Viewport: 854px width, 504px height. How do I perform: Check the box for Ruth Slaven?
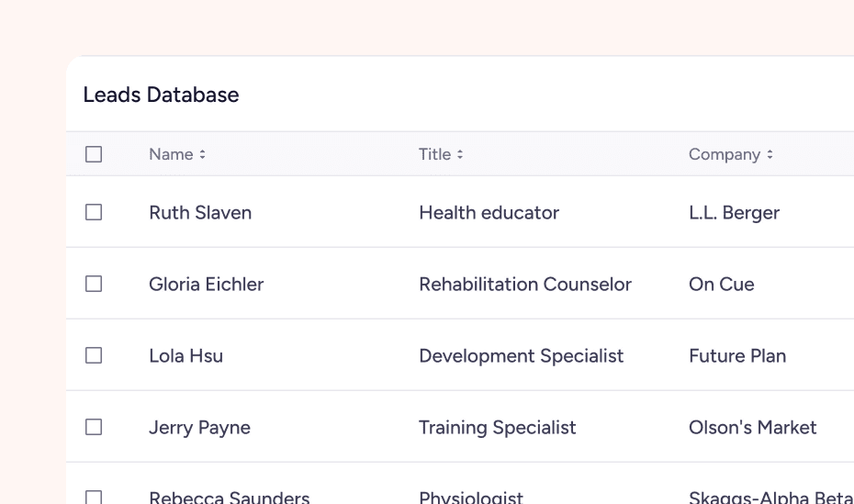coord(94,212)
